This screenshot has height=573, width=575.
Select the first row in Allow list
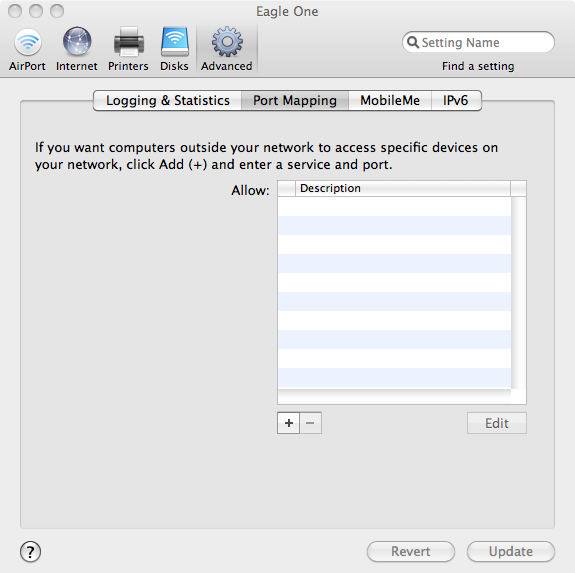click(x=394, y=206)
